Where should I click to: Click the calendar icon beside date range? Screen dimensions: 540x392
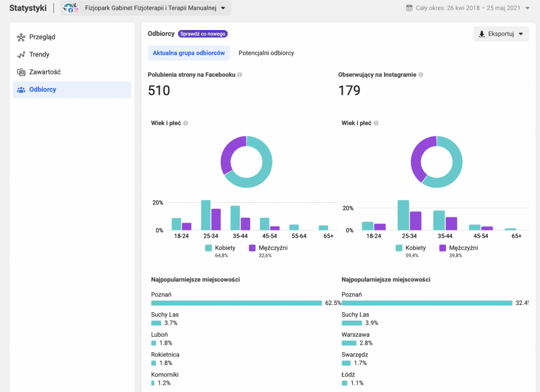coord(409,8)
